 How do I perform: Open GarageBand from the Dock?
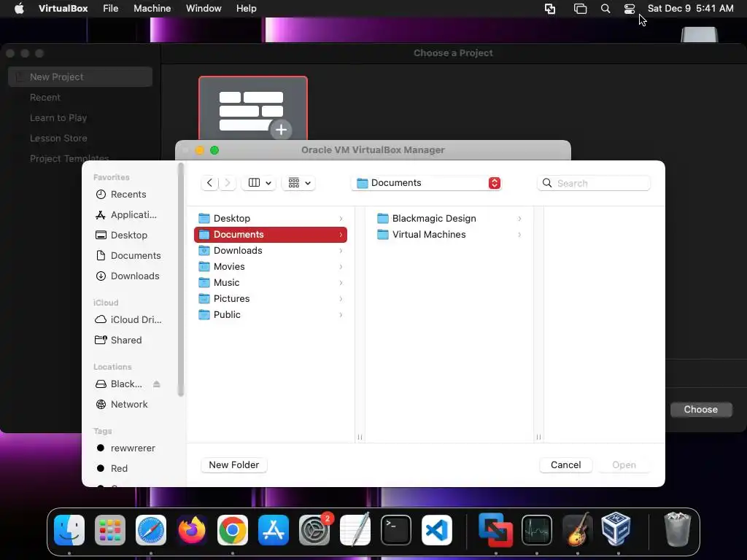pyautogui.click(x=578, y=530)
